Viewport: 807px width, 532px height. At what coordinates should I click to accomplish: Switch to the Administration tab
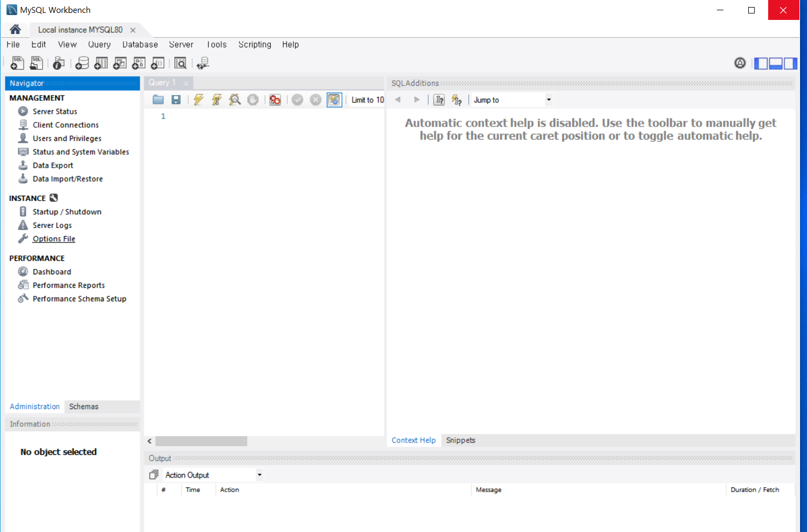coord(35,406)
